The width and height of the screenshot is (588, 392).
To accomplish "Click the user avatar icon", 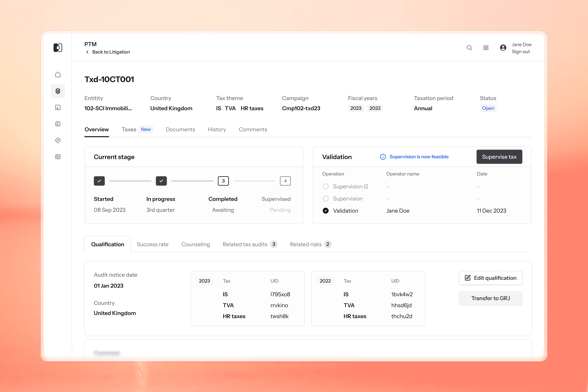I will click(x=503, y=48).
